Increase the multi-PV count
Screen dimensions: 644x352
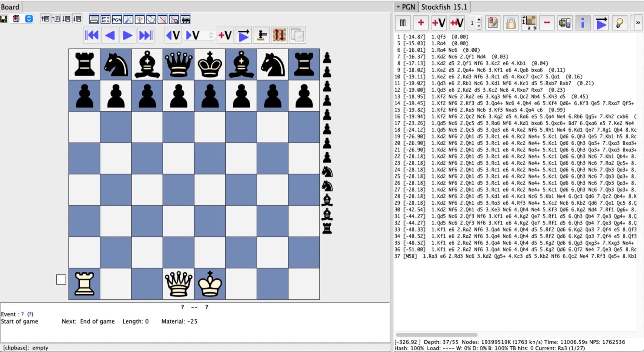(x=479, y=20)
